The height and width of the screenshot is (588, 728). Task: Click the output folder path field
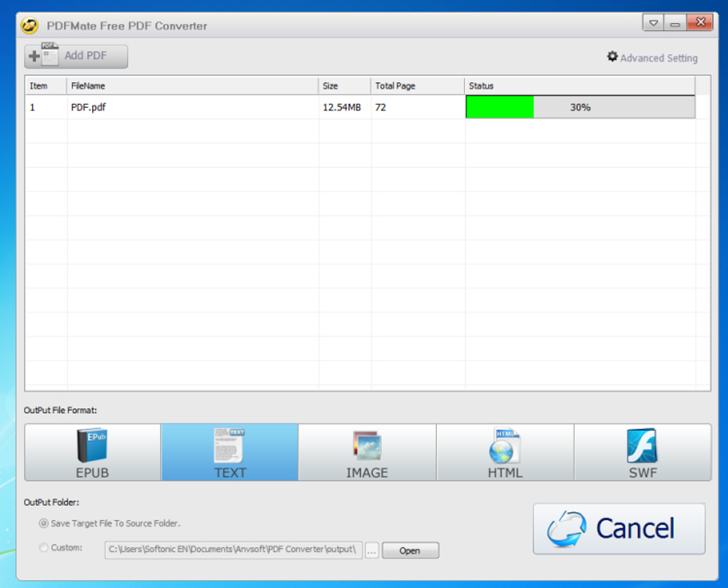pyautogui.click(x=233, y=550)
